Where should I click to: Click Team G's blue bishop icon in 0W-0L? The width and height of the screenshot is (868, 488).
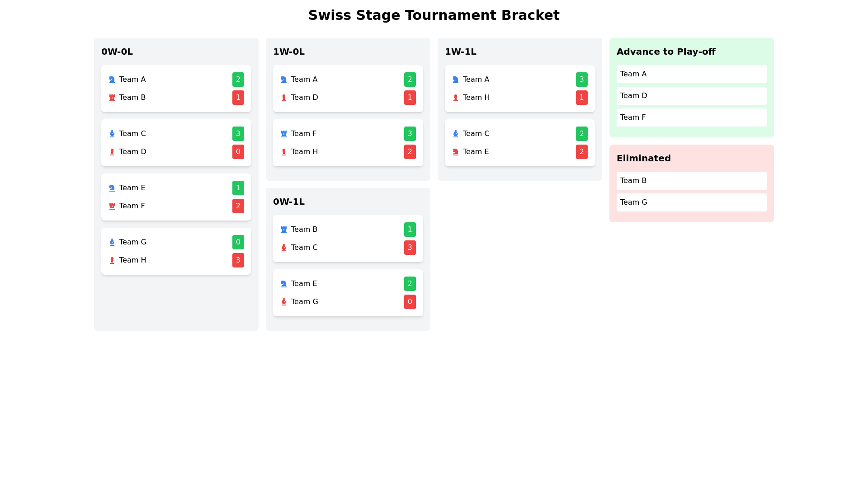click(x=112, y=242)
